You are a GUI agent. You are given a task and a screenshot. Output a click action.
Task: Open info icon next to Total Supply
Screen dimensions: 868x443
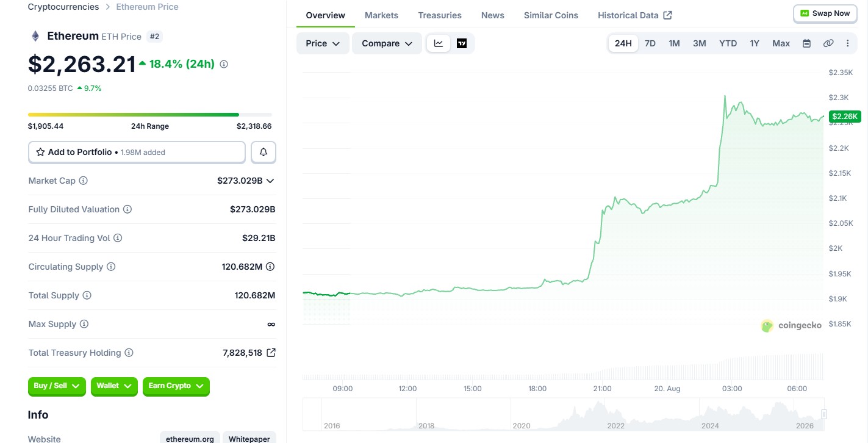[87, 295]
